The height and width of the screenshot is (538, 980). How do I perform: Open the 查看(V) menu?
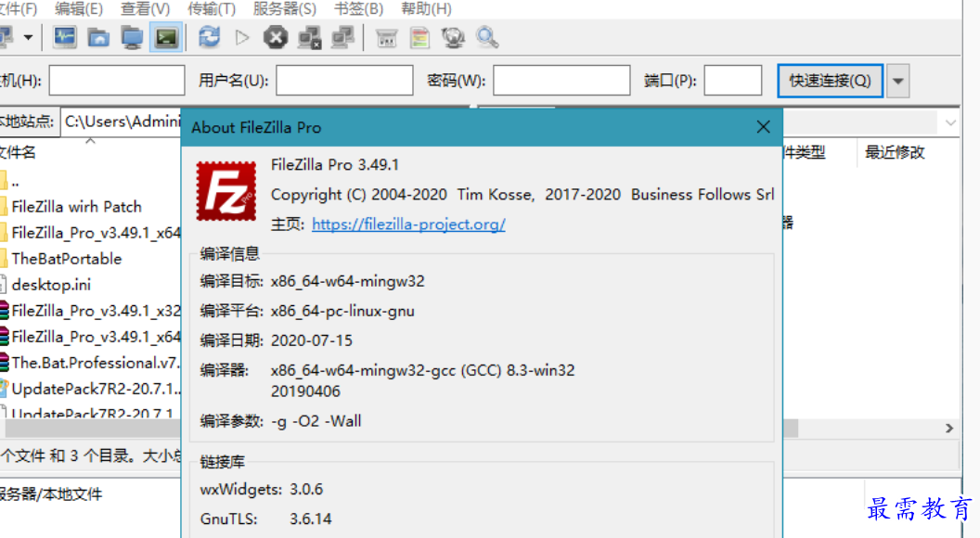coord(145,8)
